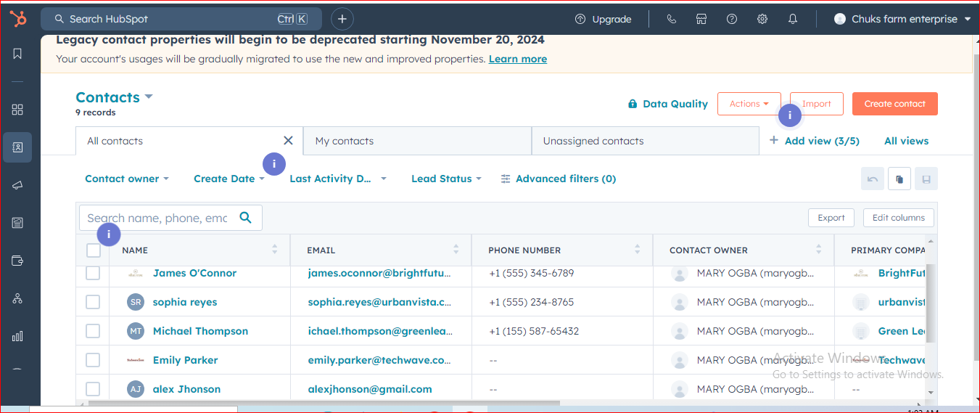Click the Edit columns button

(898, 218)
